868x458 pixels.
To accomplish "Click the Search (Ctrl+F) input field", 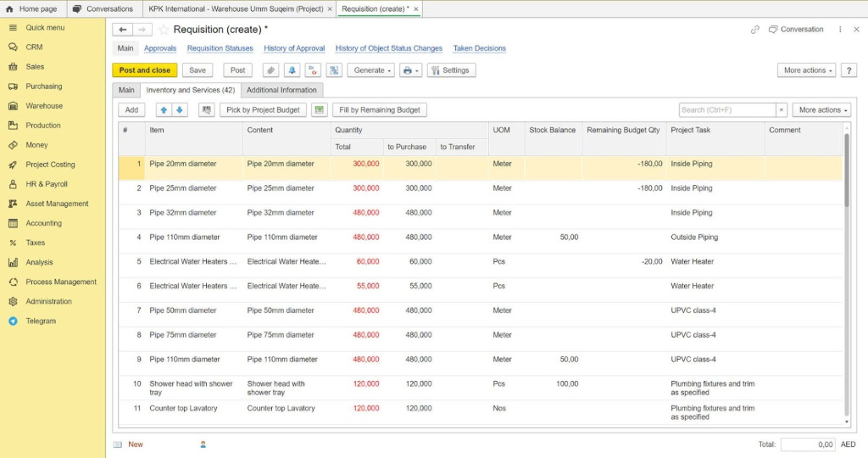I will click(726, 110).
